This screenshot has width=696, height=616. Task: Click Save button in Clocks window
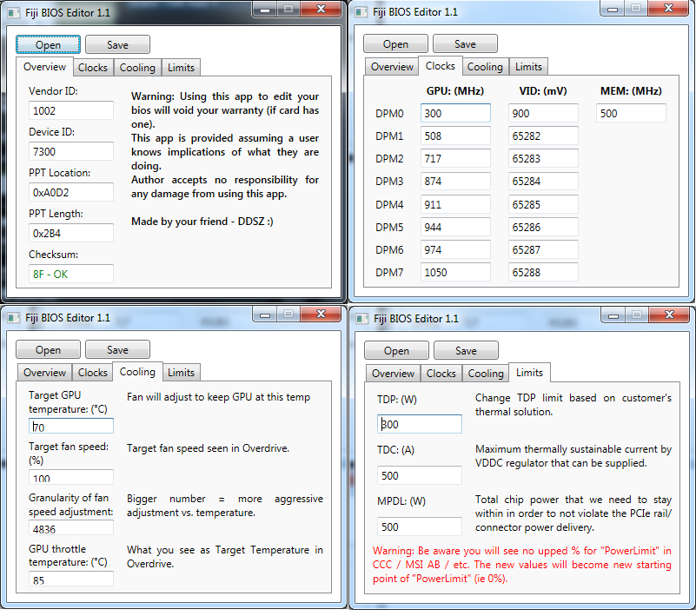click(465, 44)
